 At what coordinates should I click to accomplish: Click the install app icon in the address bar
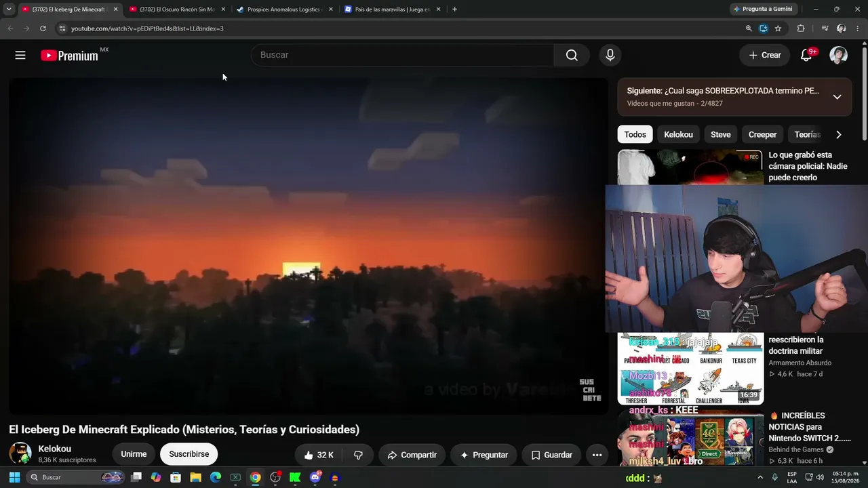point(764,28)
